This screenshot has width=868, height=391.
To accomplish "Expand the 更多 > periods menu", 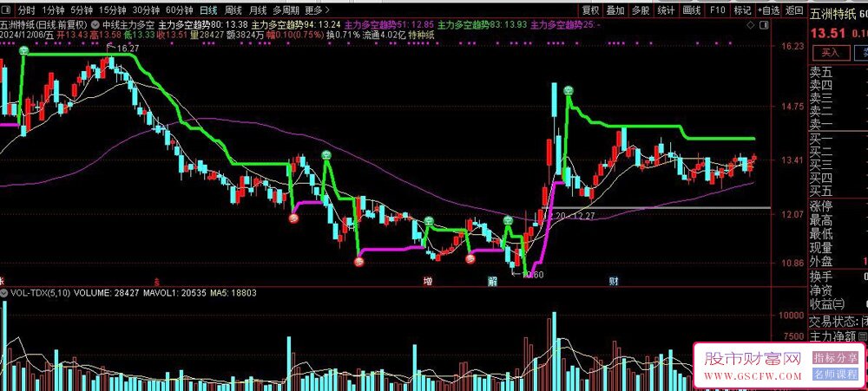I will point(317,10).
